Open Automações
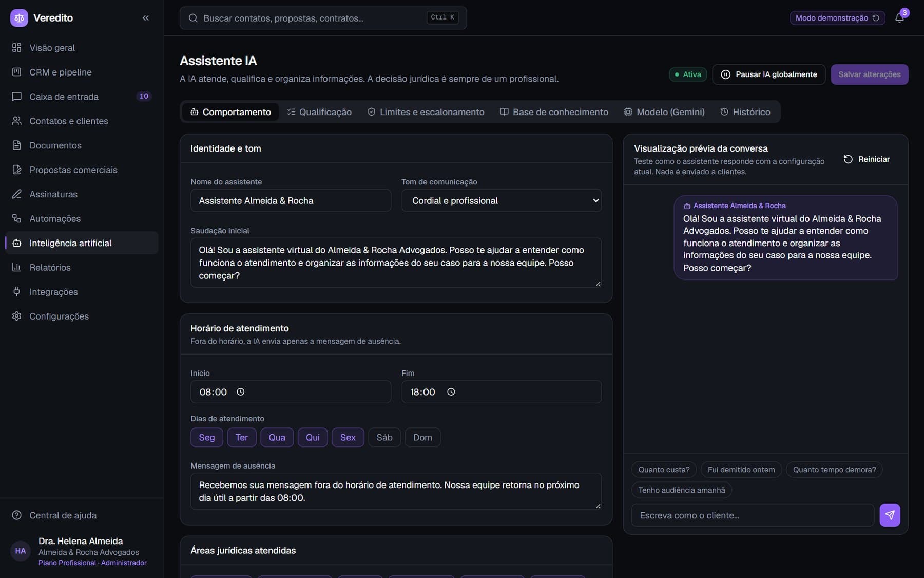The height and width of the screenshot is (578, 924). (82, 218)
